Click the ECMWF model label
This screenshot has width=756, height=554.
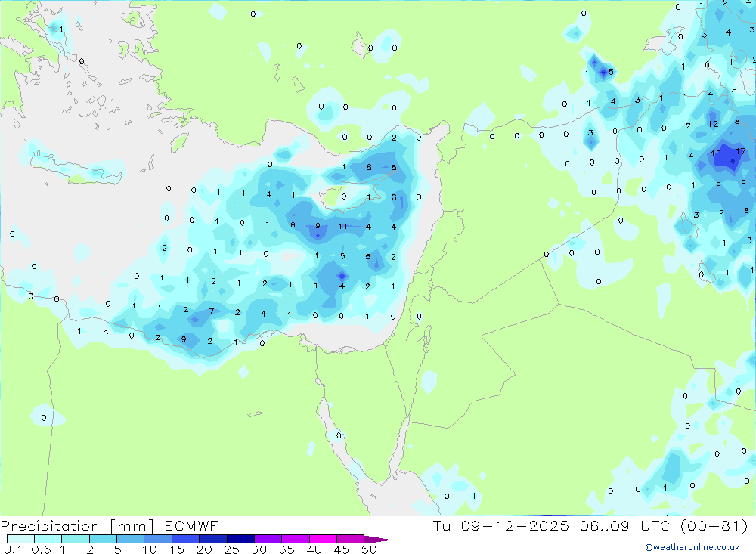[191, 525]
